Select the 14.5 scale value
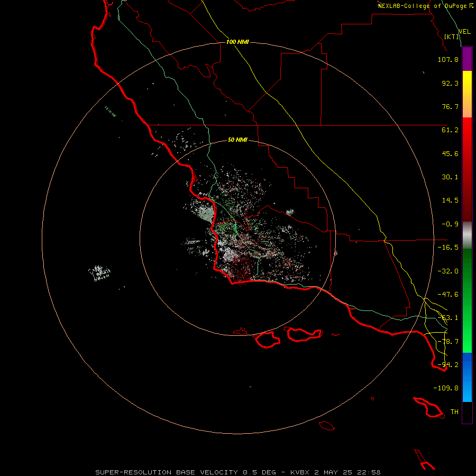The width and height of the screenshot is (476, 476). [x=450, y=200]
